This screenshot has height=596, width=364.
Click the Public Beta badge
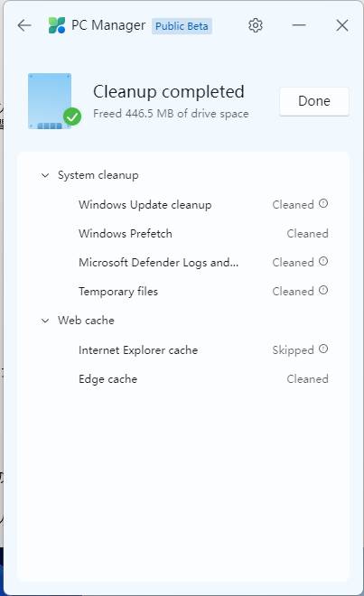pyautogui.click(x=182, y=26)
